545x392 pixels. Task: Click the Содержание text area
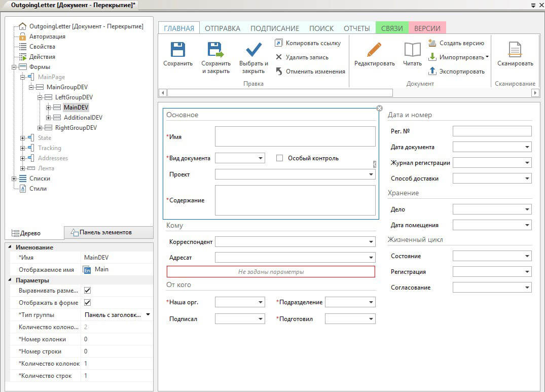295,200
